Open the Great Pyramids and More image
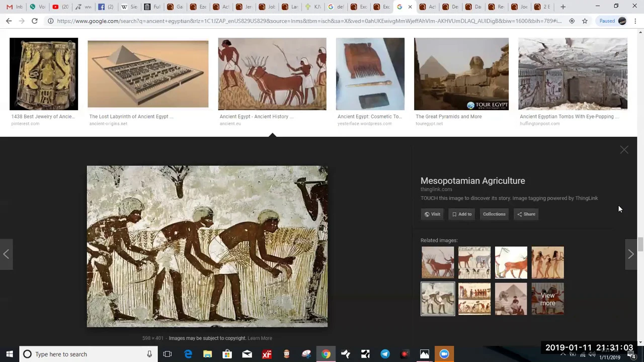Screen dimensions: 644x362 pyautogui.click(x=461, y=74)
